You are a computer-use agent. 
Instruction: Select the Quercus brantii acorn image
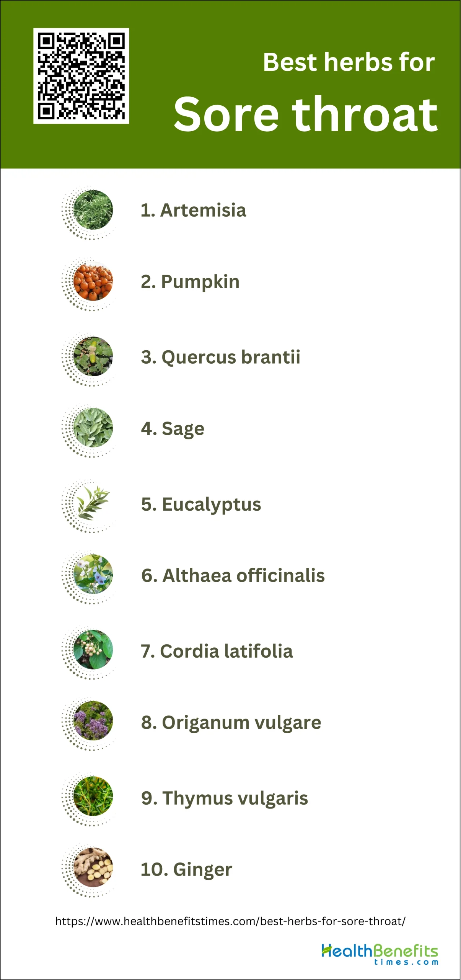pos(93,356)
